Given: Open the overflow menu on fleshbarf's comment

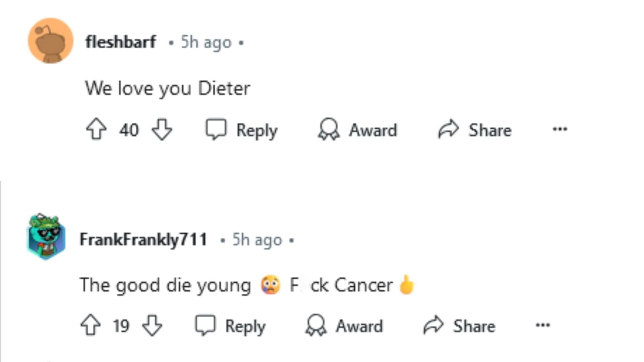Looking at the screenshot, I should click(560, 130).
